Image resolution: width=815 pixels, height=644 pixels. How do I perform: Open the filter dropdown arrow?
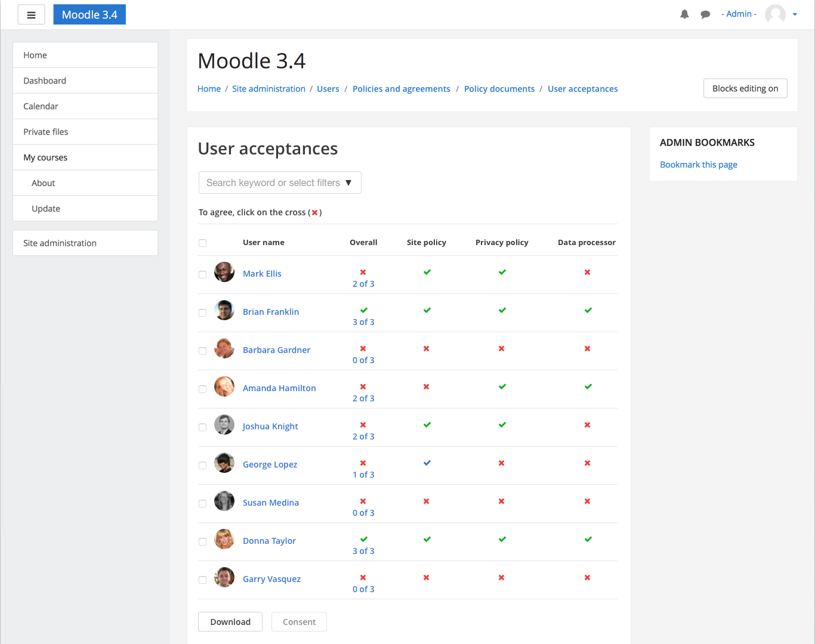pyautogui.click(x=348, y=183)
